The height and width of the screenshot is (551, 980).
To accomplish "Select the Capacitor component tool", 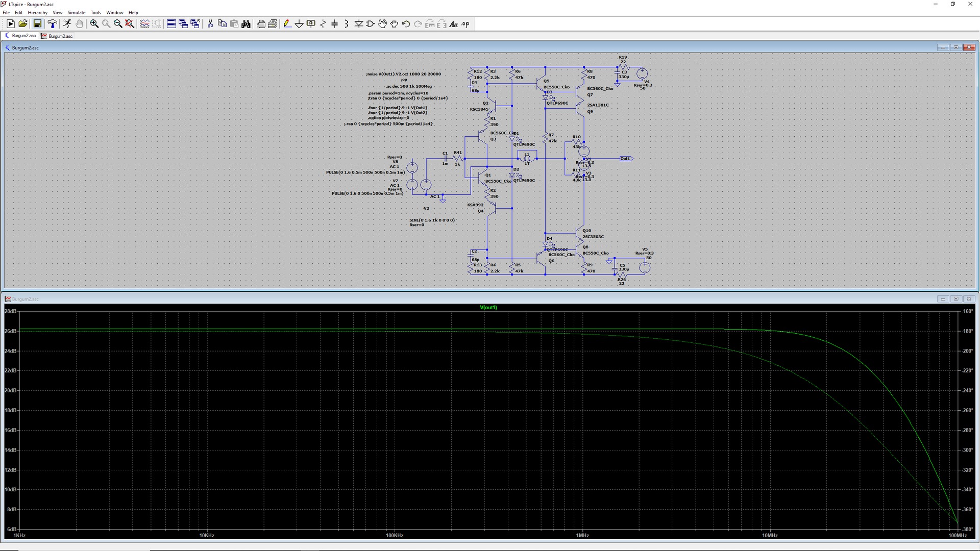I will 334,24.
